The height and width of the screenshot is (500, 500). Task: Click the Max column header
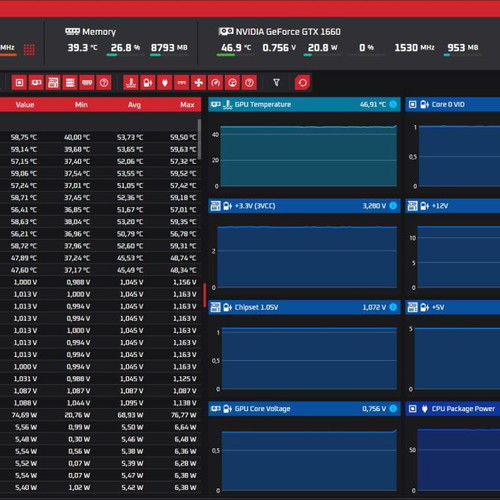[x=187, y=105]
